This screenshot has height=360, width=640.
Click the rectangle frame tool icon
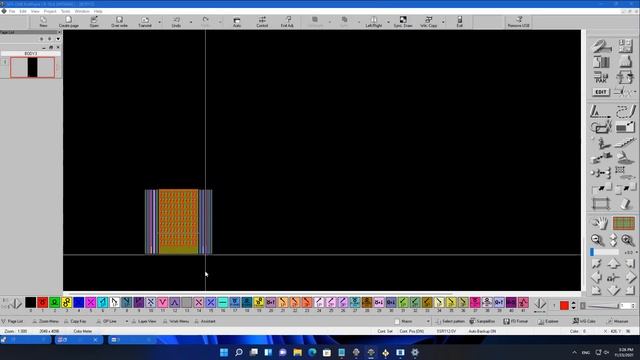tap(601, 203)
